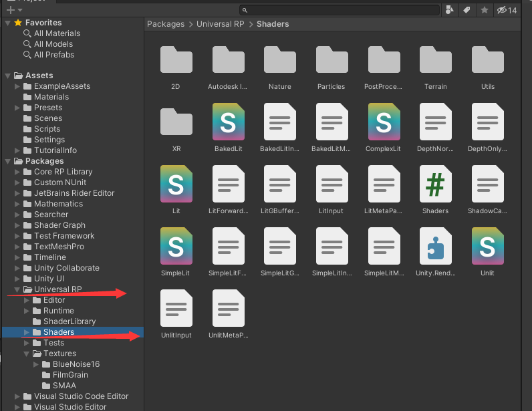Image resolution: width=532 pixels, height=411 pixels.
Task: Click the Search by Label tag icon
Action: point(467,10)
